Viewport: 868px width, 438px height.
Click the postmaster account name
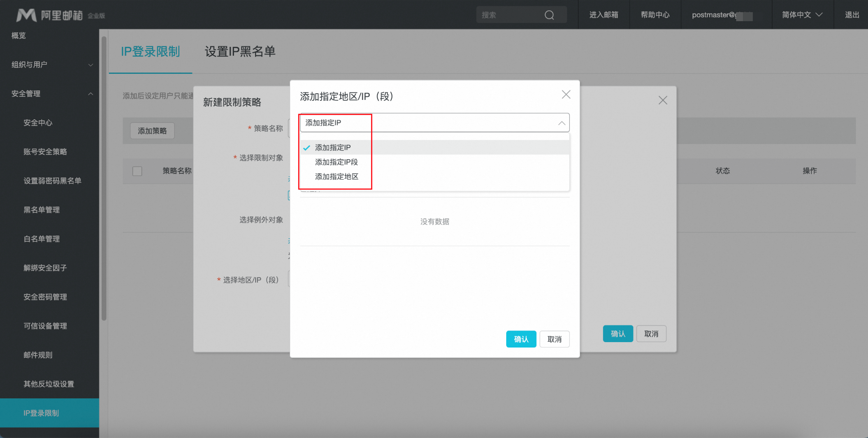point(722,15)
